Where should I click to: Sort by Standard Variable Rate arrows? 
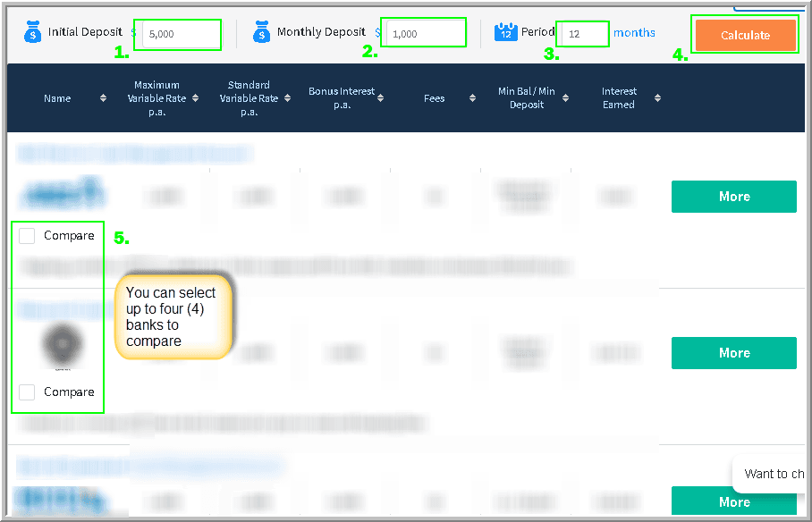click(287, 98)
